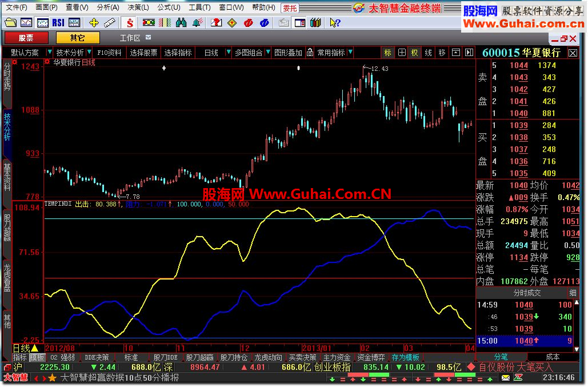Screen dimensions: 588x387
Task: Switch to the 分笔 tab
Action: 501,357
